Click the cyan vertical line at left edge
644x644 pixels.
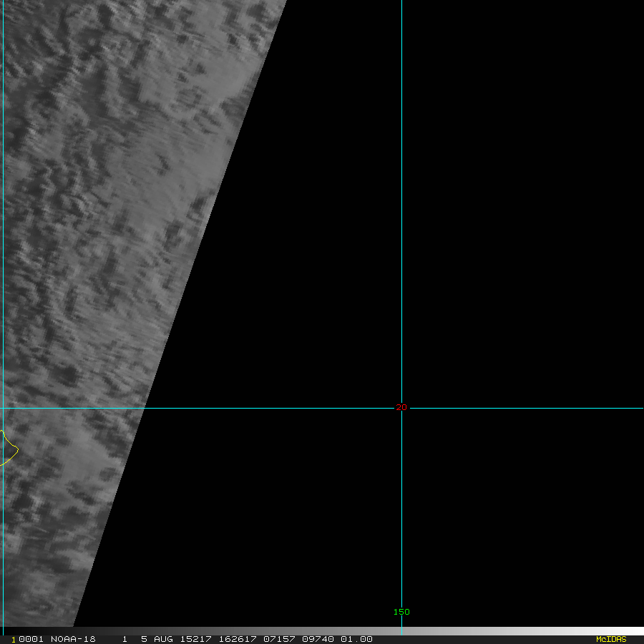(3, 215)
